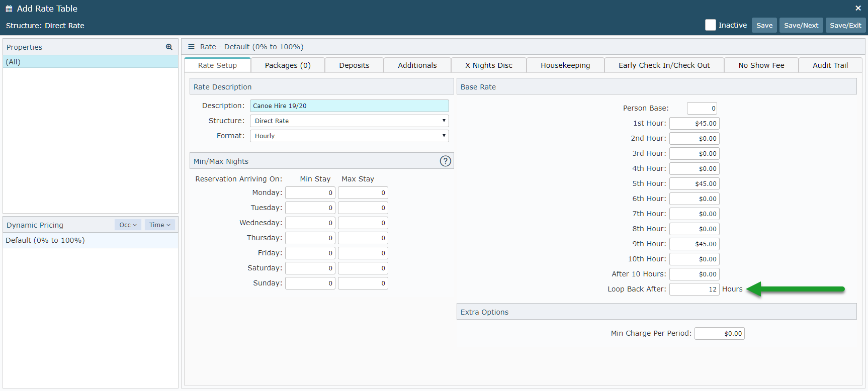Click the Properties search magnifier icon
Image resolution: width=868 pixels, height=391 pixels.
(169, 47)
